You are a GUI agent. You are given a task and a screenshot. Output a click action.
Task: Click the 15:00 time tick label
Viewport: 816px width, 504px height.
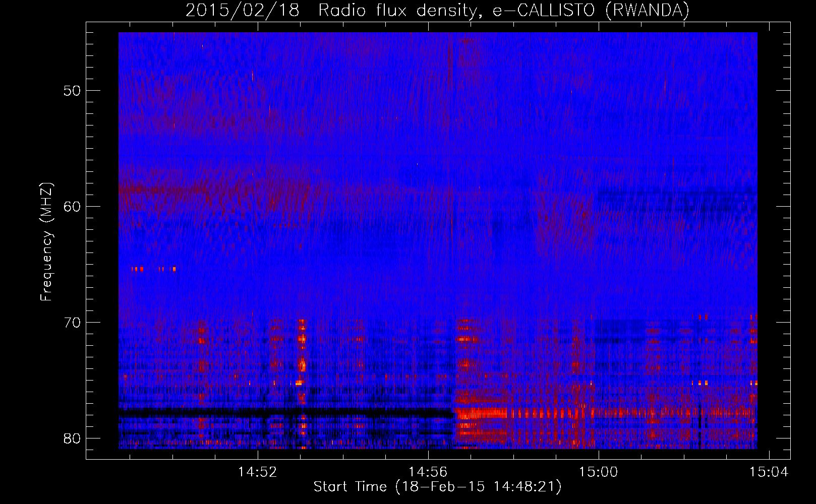point(598,472)
